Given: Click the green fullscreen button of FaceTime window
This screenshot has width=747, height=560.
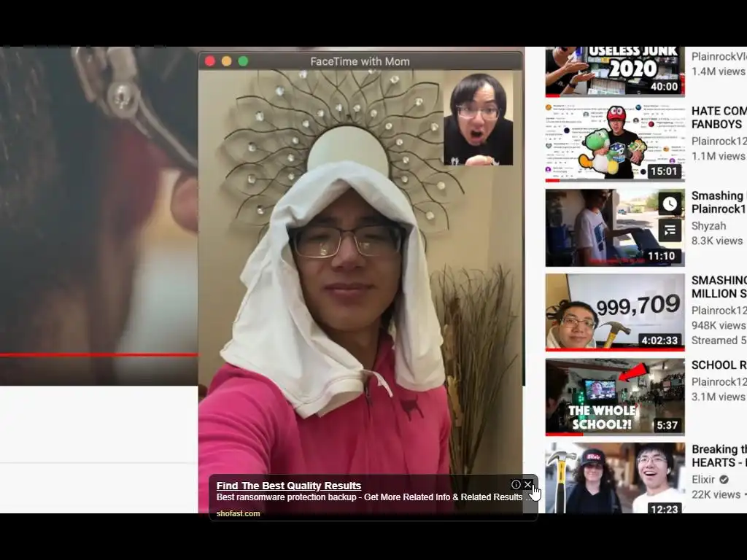Looking at the screenshot, I should click(x=243, y=61).
